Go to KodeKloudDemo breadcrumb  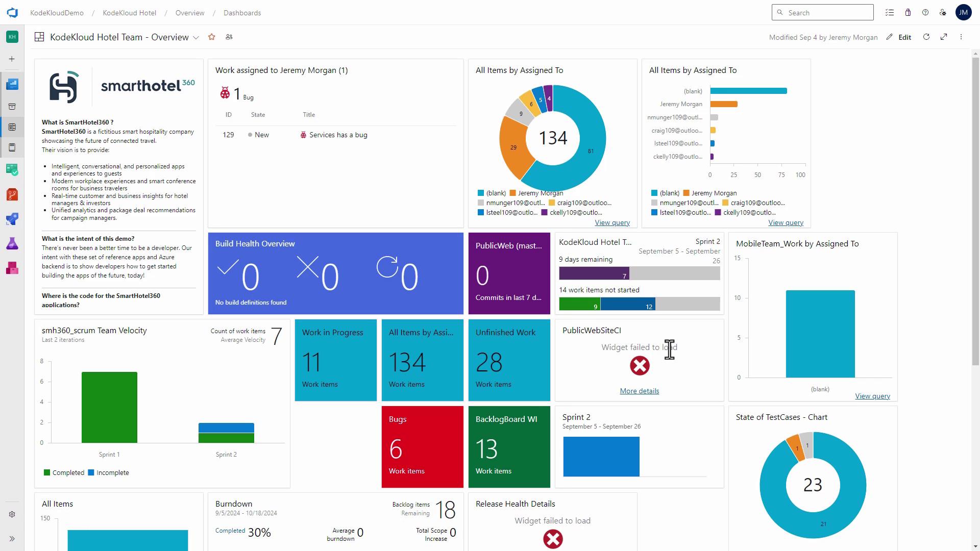pos(57,13)
